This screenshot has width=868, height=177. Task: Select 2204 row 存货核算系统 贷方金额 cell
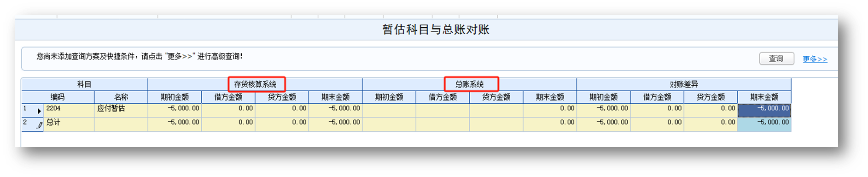tap(282, 111)
